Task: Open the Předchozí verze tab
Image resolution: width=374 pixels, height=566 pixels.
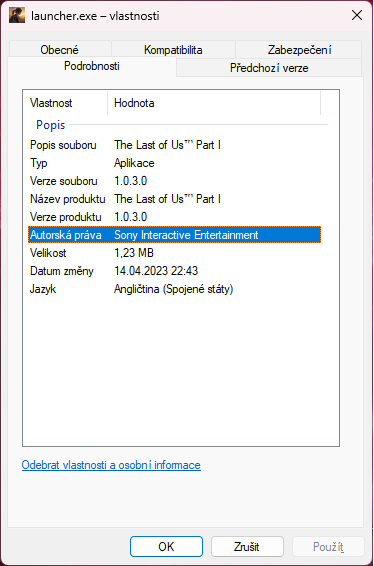Action: [x=269, y=68]
